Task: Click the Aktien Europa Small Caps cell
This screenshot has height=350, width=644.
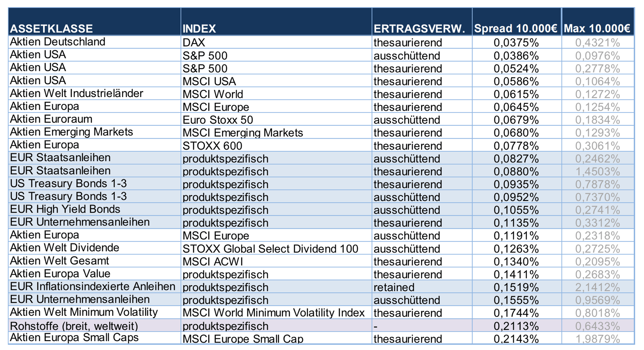Action: point(74,338)
